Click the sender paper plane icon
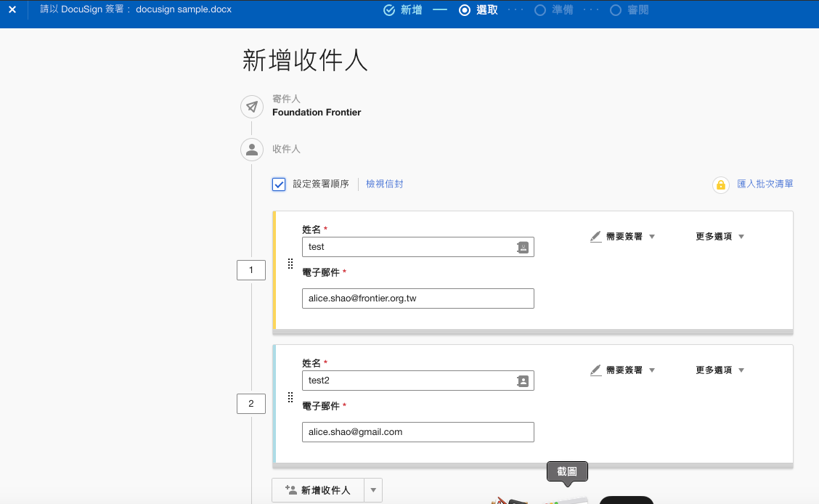 [x=252, y=107]
